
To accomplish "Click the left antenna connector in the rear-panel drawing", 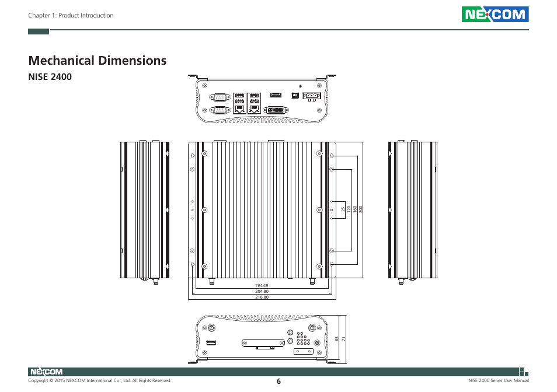I will click(x=211, y=328).
